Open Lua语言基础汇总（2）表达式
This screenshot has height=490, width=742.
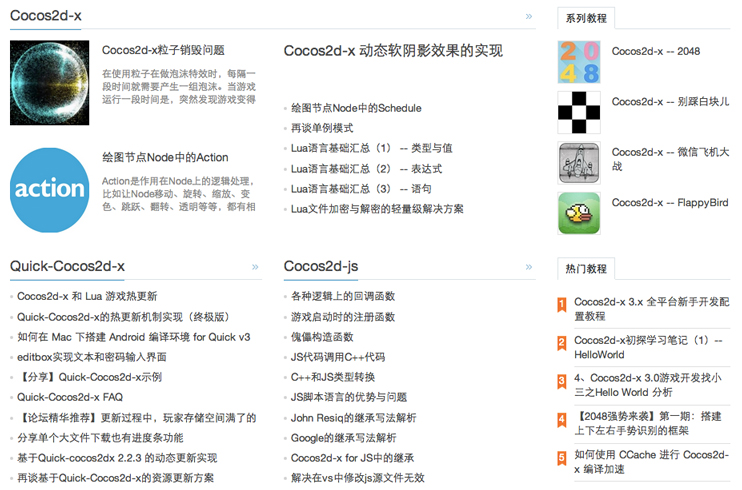(366, 169)
